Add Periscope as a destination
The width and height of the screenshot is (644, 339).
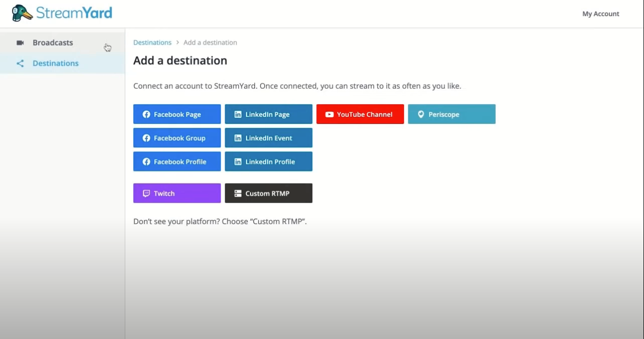click(452, 114)
